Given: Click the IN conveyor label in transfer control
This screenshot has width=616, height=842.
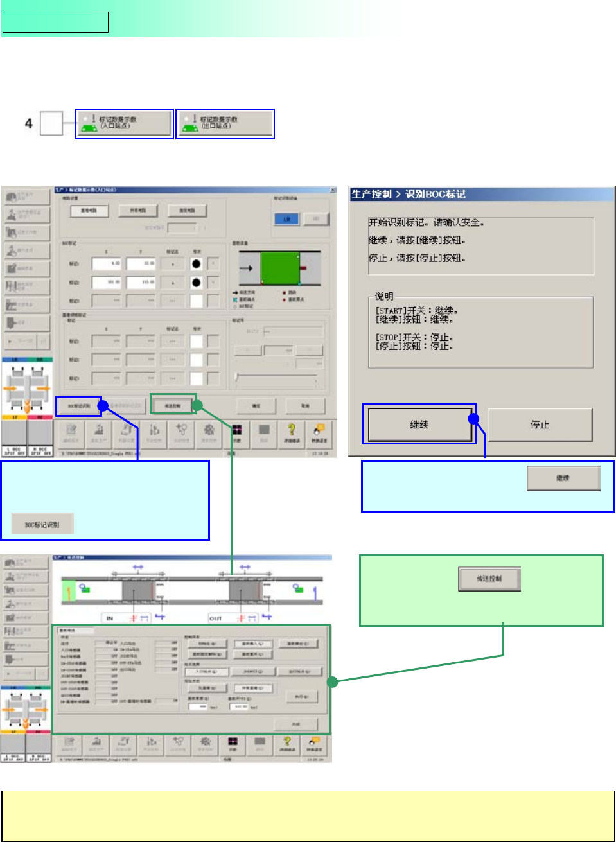Looking at the screenshot, I should 109,618.
